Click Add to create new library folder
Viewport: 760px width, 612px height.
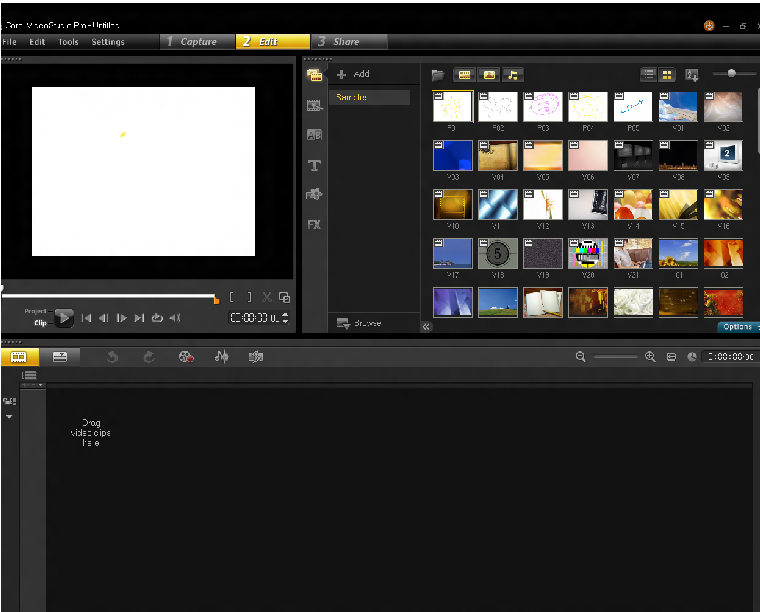click(353, 74)
